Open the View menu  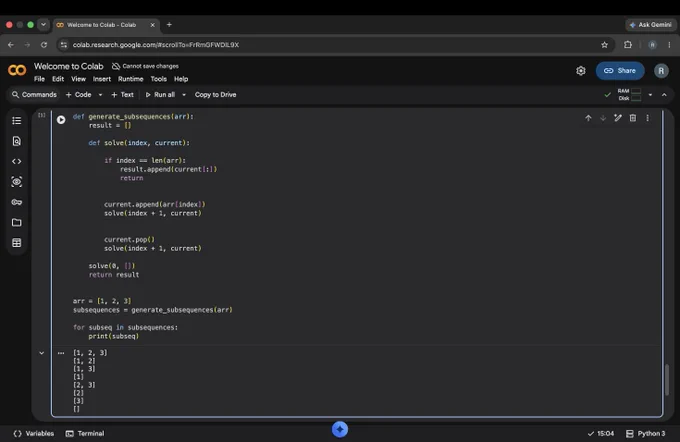coord(78,79)
